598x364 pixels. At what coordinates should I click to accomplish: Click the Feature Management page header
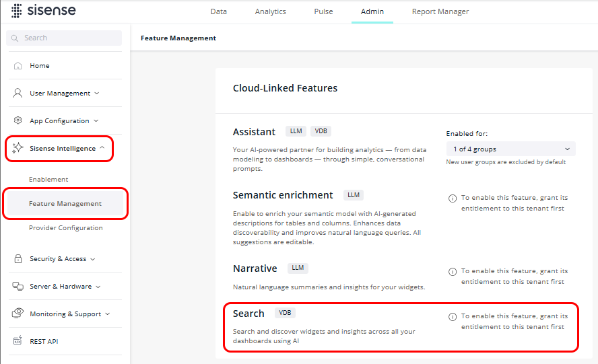178,38
